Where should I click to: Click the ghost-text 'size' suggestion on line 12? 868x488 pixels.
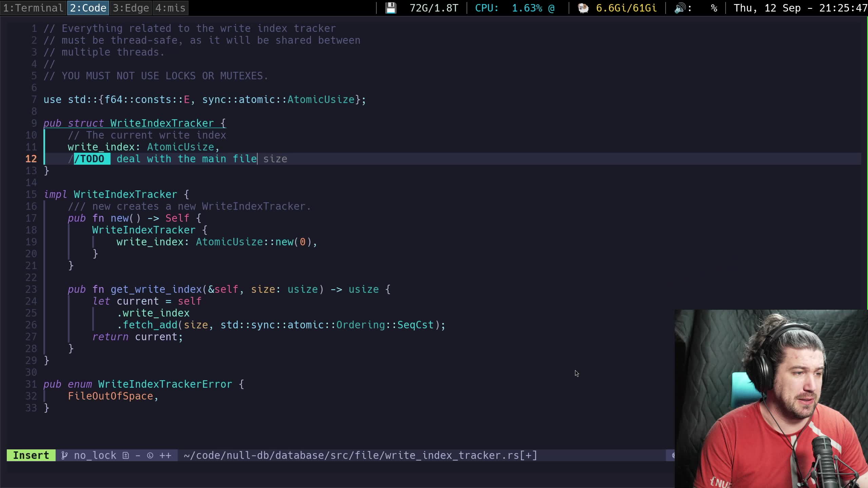tap(275, 159)
